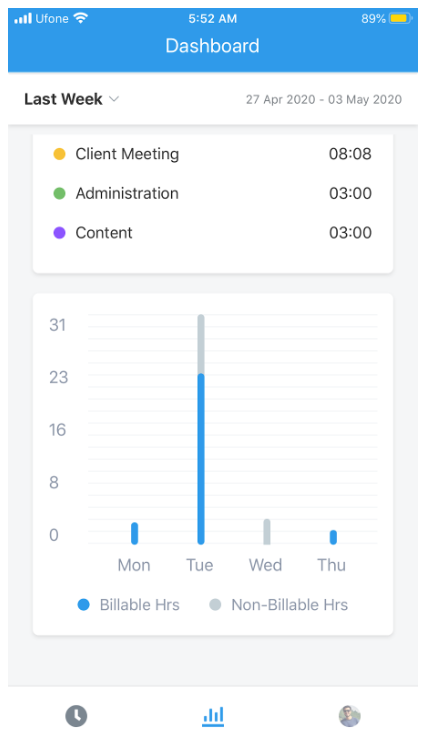Tap the cellular signal bars icon
Image resolution: width=424 pixels, height=738 pixels.
[x=23, y=19]
